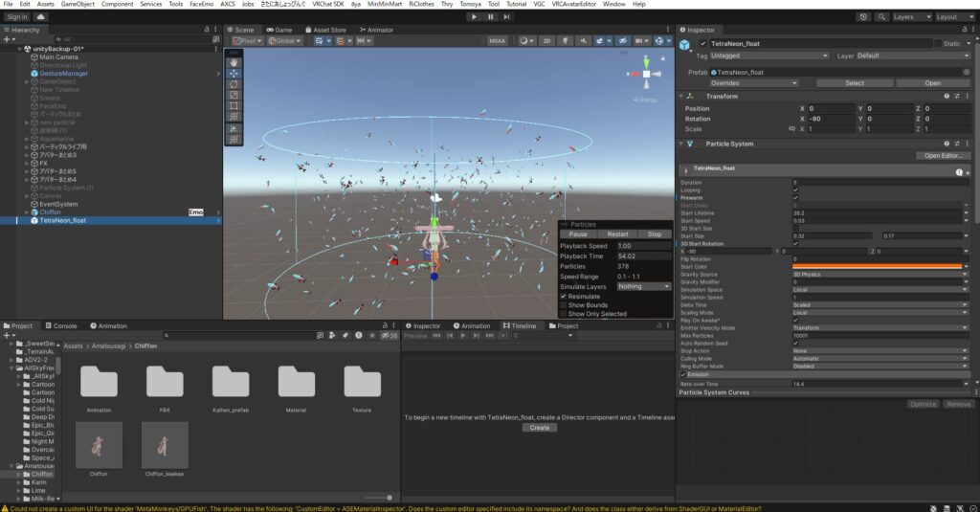Select the Hand tool in Scene view
This screenshot has height=512, width=980.
[234, 62]
